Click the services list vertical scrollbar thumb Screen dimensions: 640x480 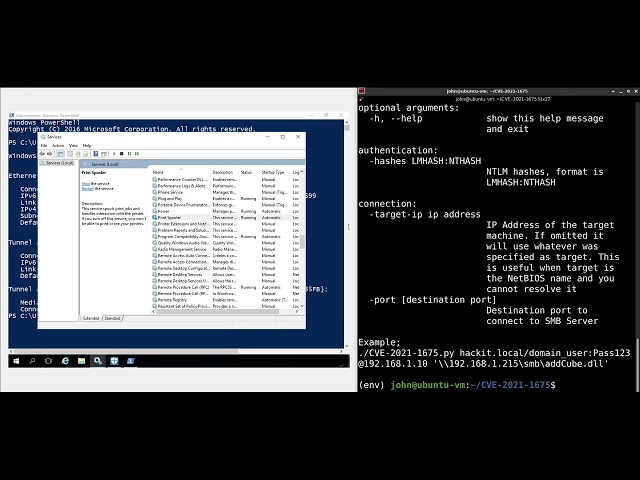(302, 241)
